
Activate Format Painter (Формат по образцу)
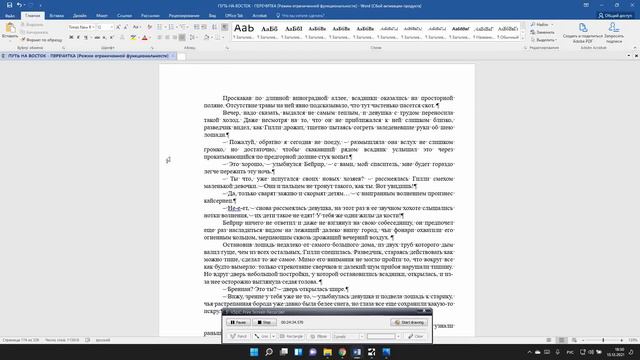(x=41, y=40)
